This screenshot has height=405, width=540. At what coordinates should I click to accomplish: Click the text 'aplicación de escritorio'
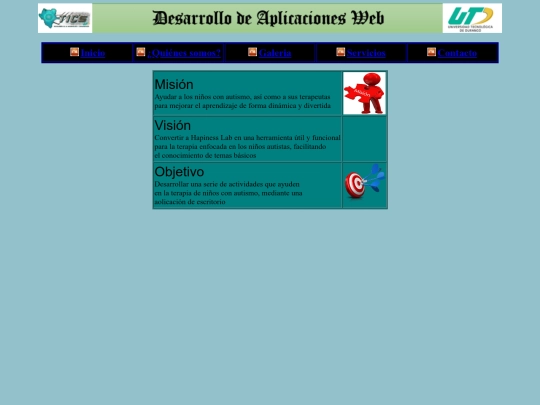[x=190, y=202]
